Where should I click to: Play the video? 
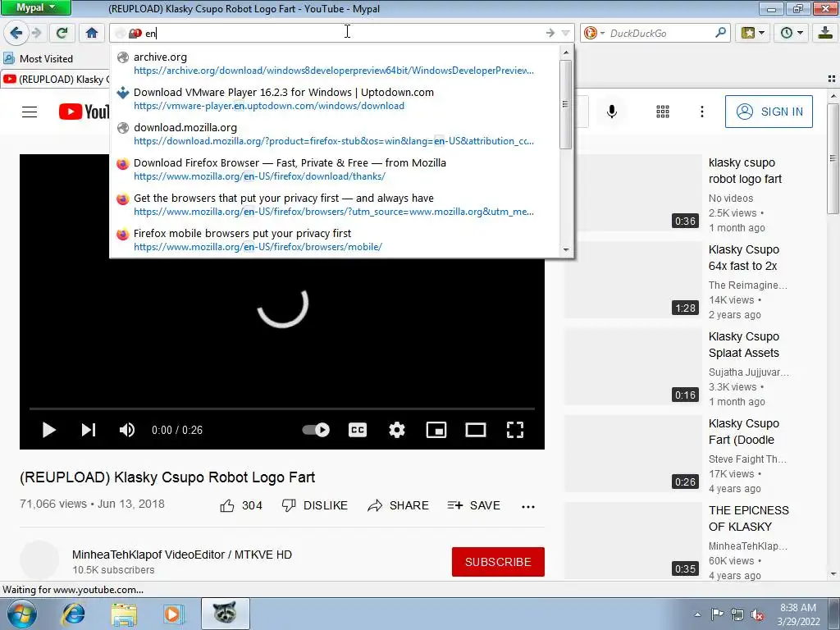coord(48,430)
